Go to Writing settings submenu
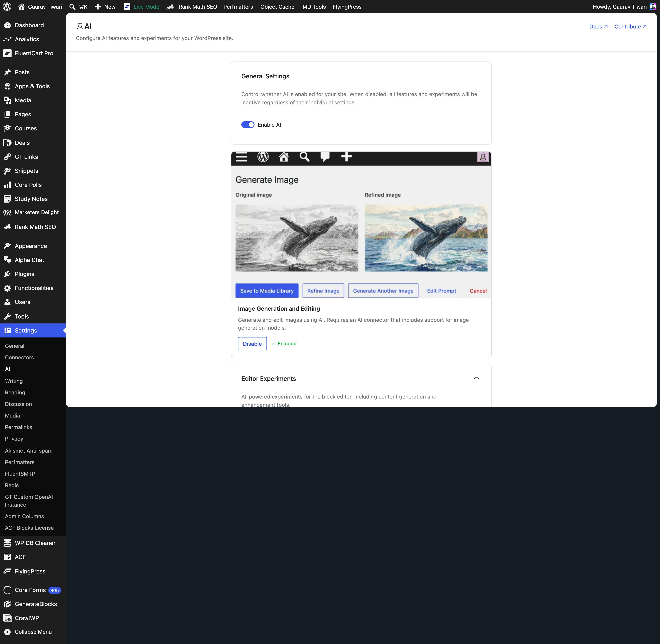The image size is (660, 644). (x=14, y=381)
